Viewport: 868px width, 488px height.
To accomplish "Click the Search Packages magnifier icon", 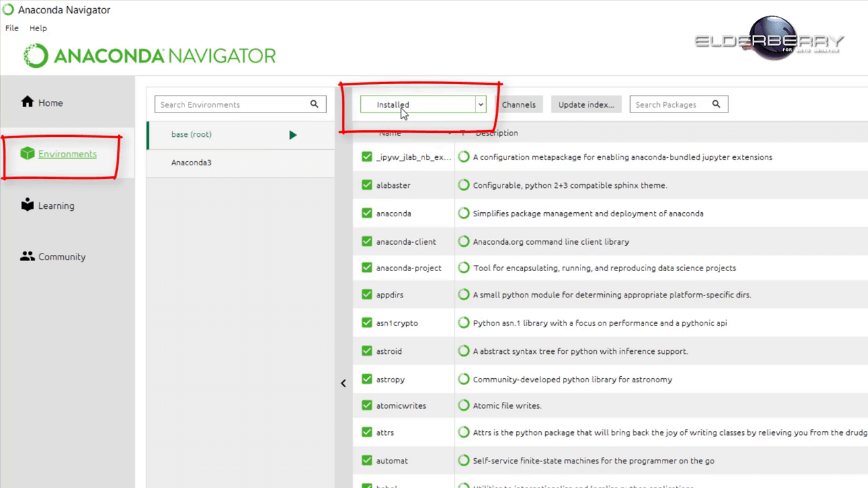I will 716,104.
